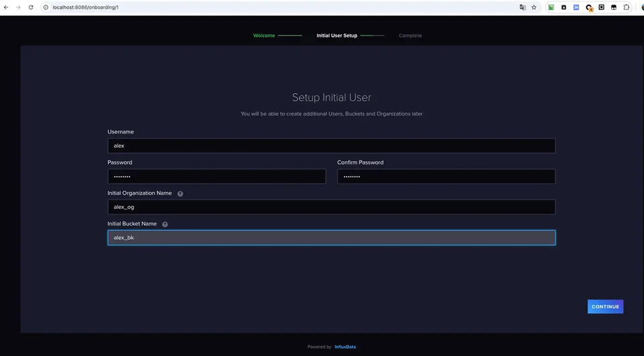Click the green extension icon in toolbar

pyautogui.click(x=551, y=7)
